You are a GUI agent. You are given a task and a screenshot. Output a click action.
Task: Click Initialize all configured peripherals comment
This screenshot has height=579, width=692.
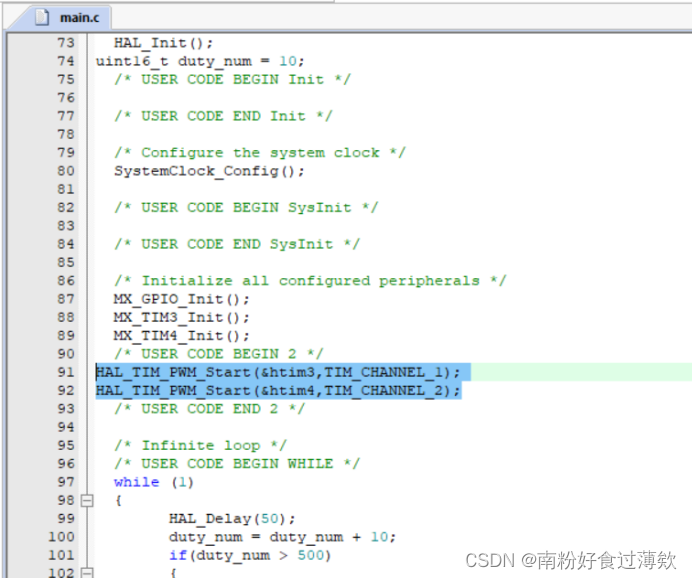pos(310,281)
